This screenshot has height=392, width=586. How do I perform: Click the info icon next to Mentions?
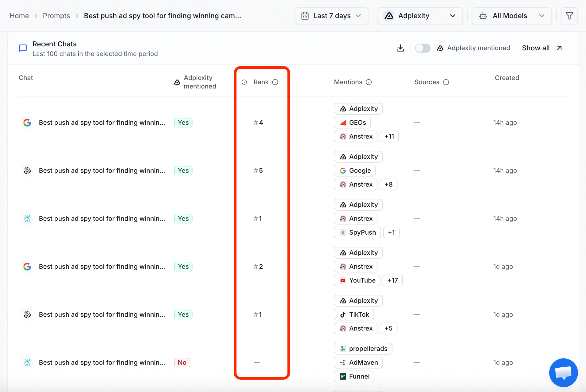pyautogui.click(x=369, y=82)
